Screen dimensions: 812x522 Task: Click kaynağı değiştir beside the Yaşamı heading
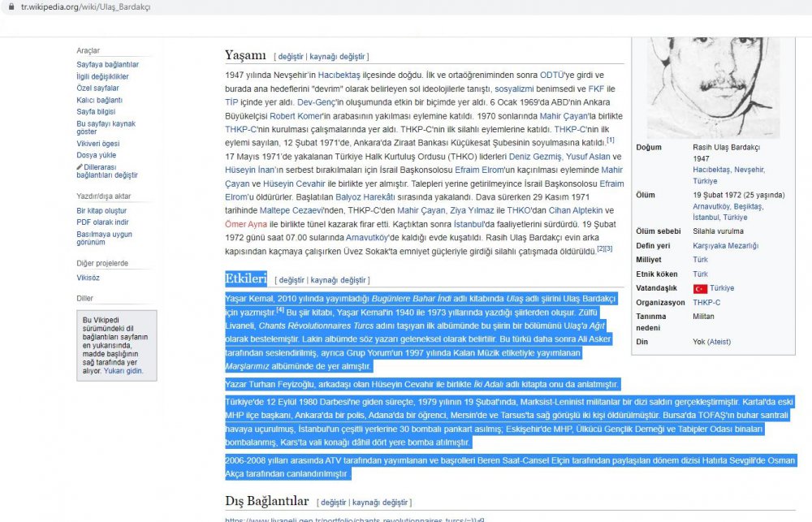tap(337, 57)
